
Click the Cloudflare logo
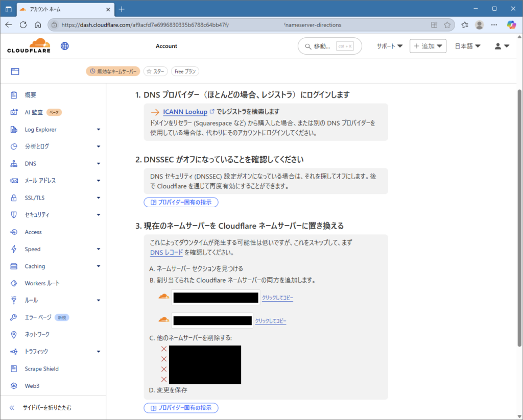[29, 45]
